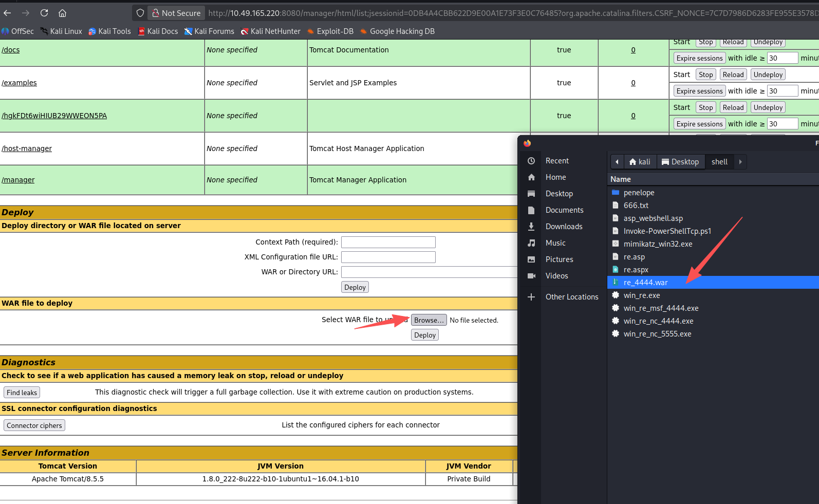Click the Find leaks button
This screenshot has width=819, height=504.
click(x=22, y=393)
